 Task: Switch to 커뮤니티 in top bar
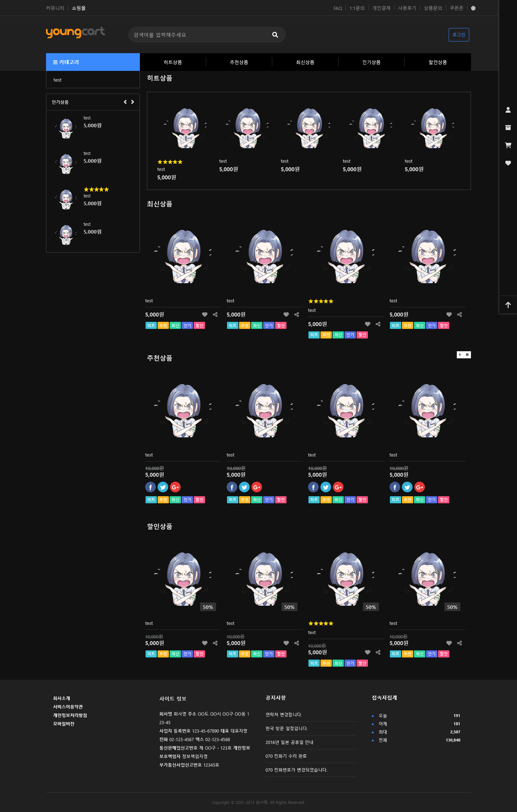tap(55, 8)
